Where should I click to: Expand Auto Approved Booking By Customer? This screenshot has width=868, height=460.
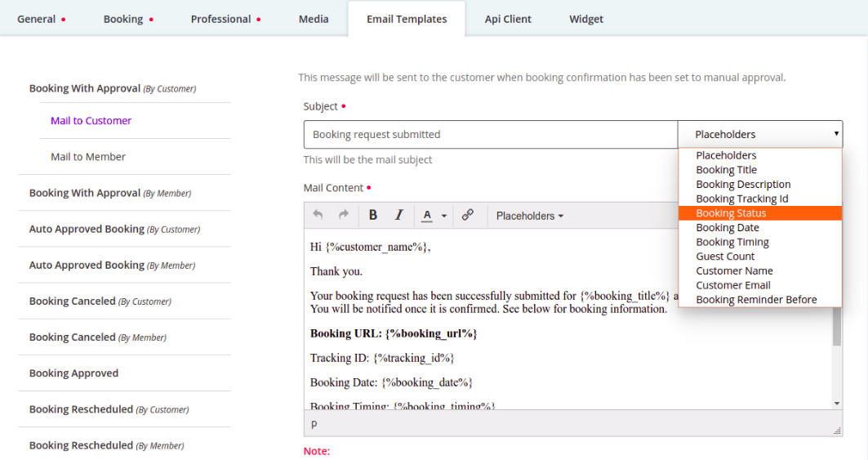114,230
